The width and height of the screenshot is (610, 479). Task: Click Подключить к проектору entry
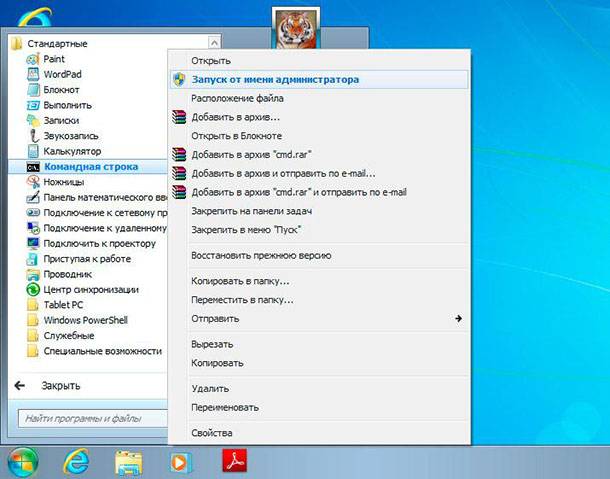tap(91, 244)
